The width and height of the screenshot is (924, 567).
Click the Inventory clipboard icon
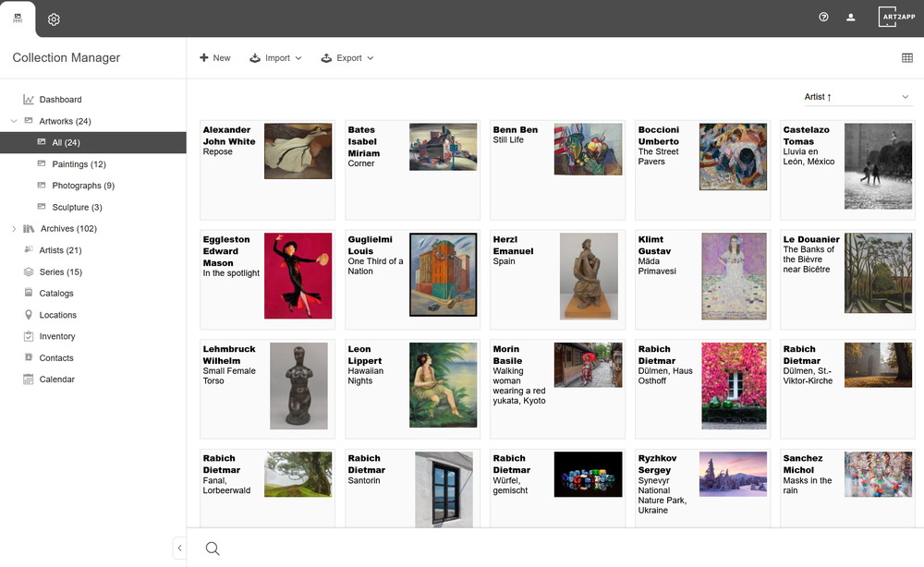click(29, 336)
